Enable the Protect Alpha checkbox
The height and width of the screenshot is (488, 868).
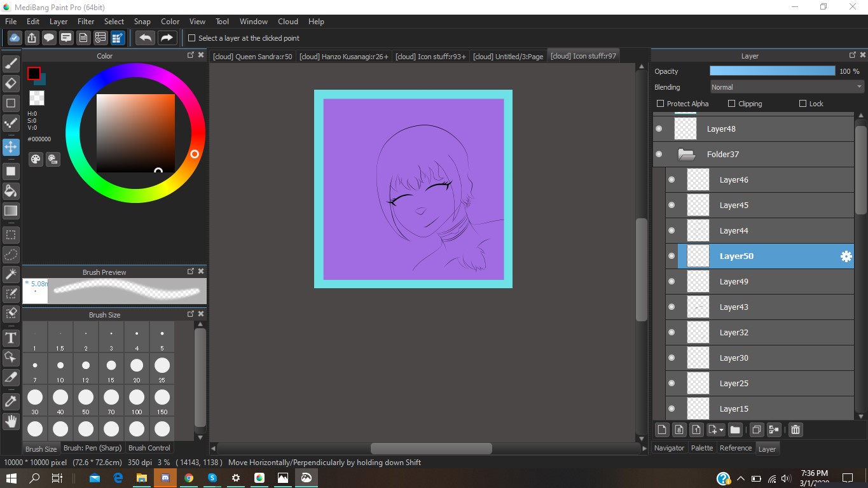(x=660, y=104)
